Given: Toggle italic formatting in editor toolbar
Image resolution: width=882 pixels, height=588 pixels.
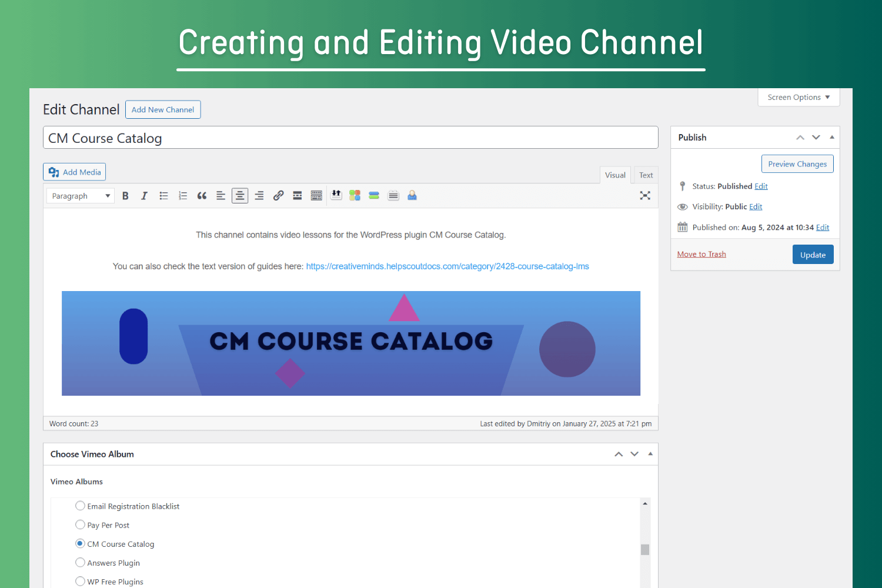Looking at the screenshot, I should (x=144, y=196).
